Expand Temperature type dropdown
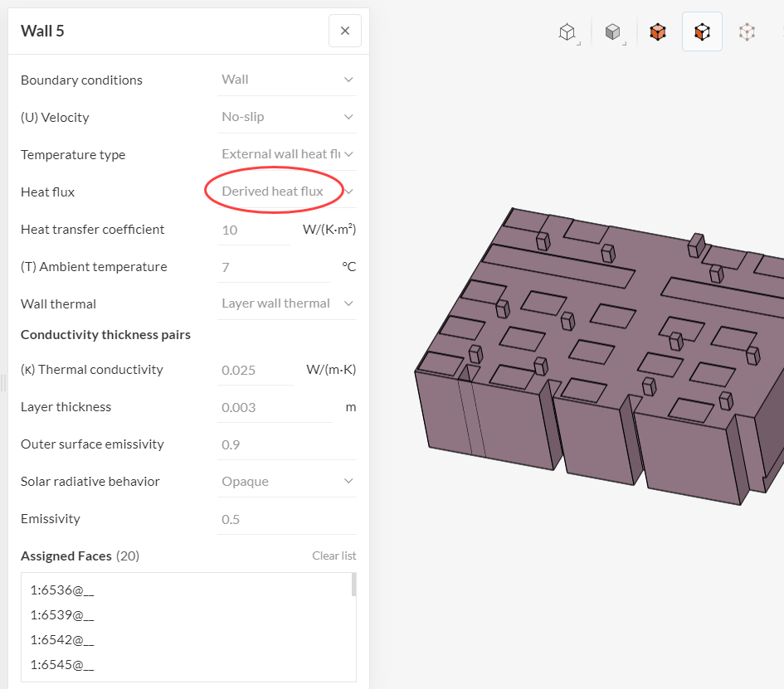This screenshot has height=689, width=784. tap(287, 154)
